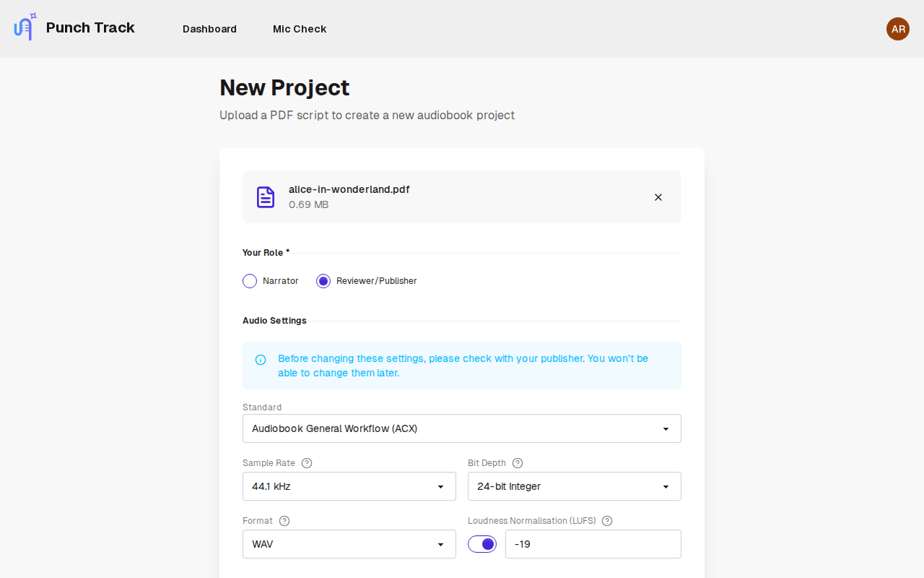Click the LUFS value input field
The height and width of the screenshot is (578, 924).
coord(593,544)
